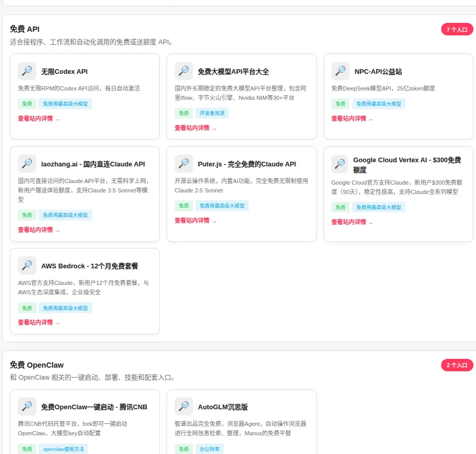Open 查看站内详情 link on AWS Bedrock card

(x=38, y=322)
